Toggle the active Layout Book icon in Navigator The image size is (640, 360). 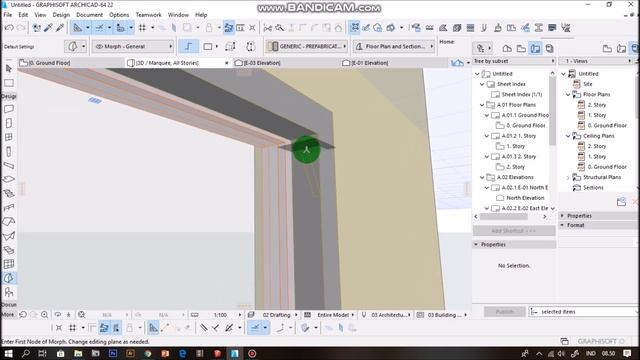[535, 48]
